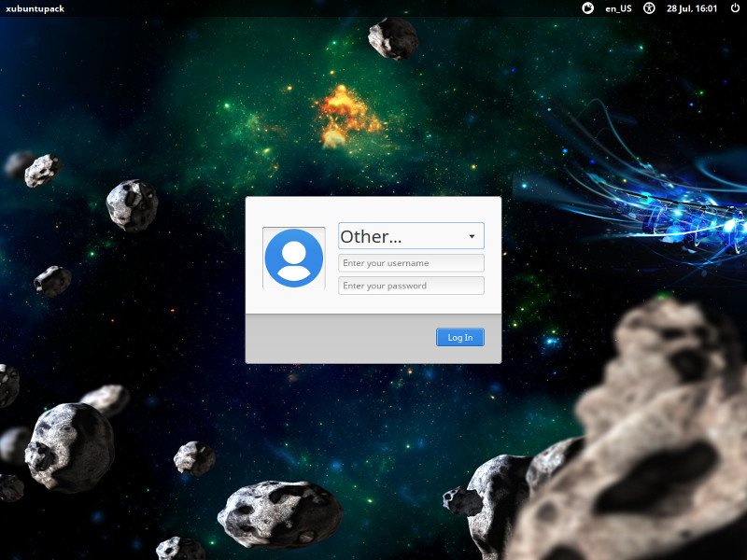
Task: Open the session selector icon in top panel
Action: 587,8
